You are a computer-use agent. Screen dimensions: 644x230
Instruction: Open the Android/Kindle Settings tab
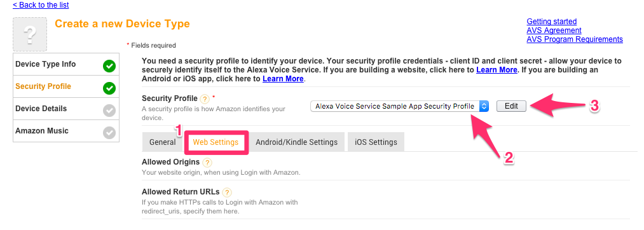[296, 142]
